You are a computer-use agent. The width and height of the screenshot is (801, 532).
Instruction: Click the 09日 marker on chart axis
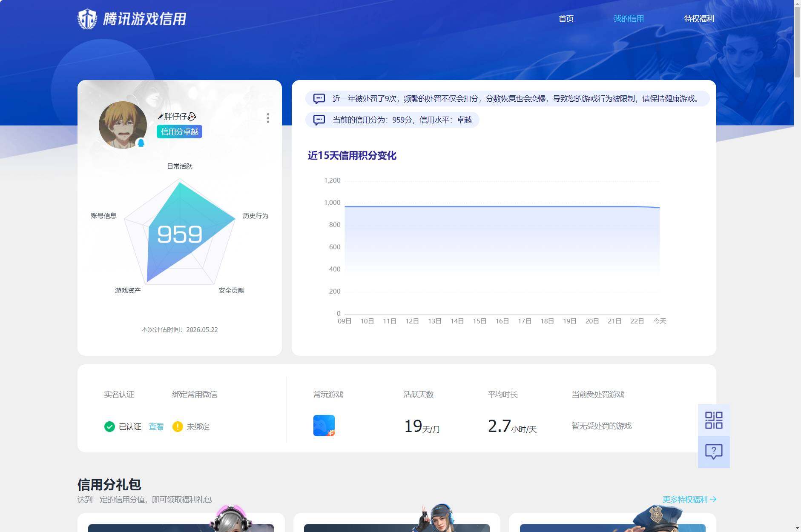pyautogui.click(x=345, y=321)
